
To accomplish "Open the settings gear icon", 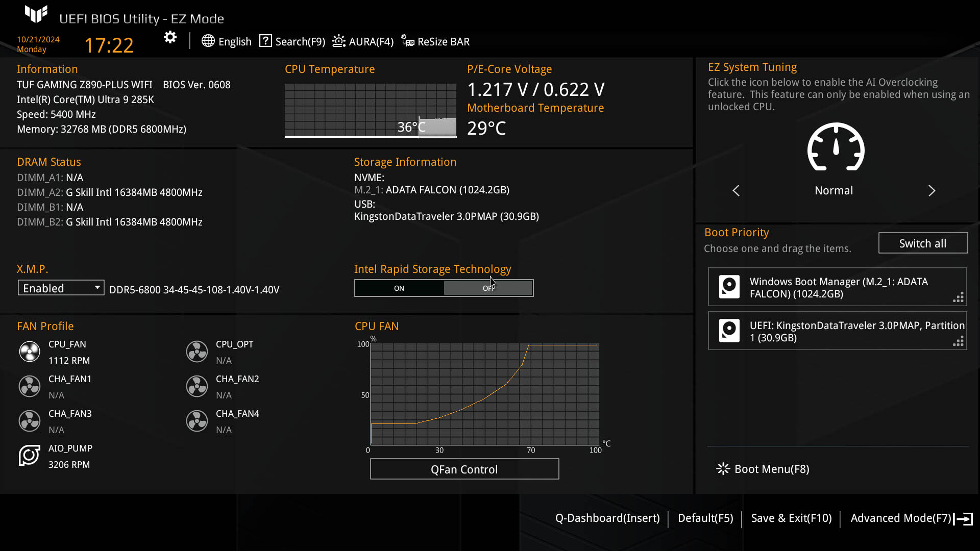I will [x=170, y=37].
